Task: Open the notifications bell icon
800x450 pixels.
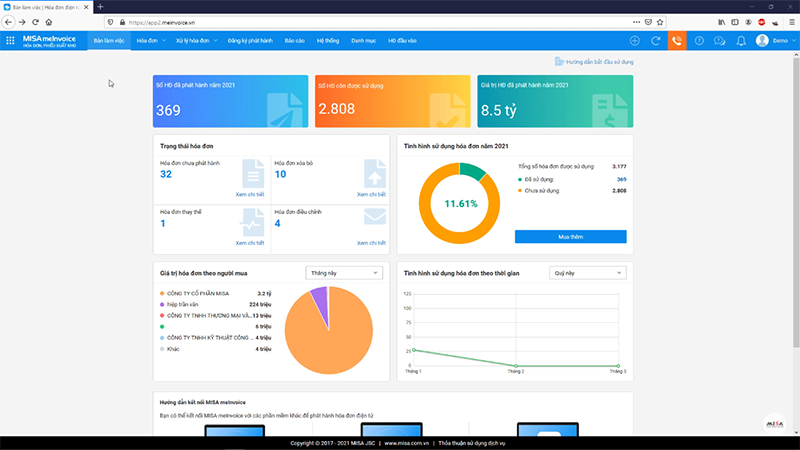Action: pos(741,41)
